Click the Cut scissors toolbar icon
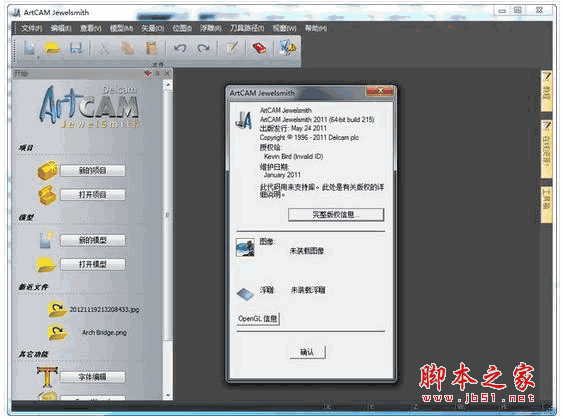 [x=104, y=48]
